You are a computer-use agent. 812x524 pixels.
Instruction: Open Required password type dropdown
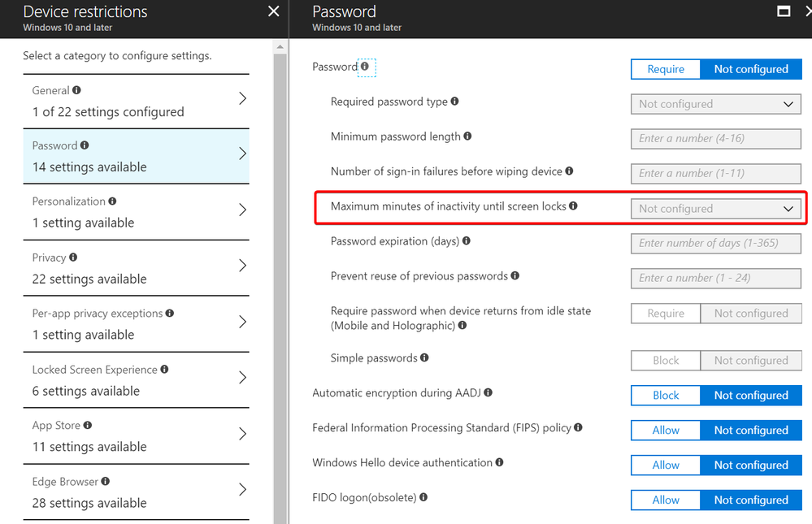[716, 104]
